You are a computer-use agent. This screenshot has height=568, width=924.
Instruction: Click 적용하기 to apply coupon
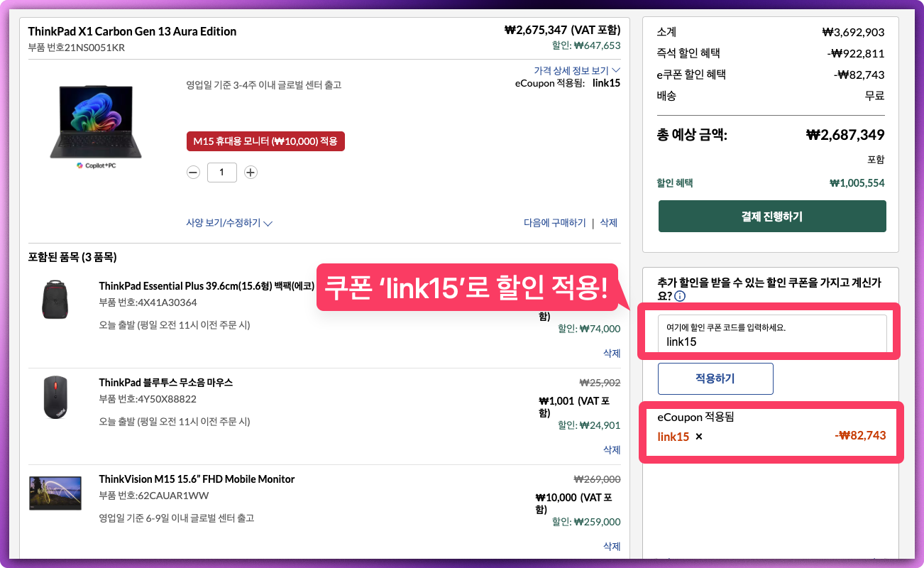click(715, 378)
